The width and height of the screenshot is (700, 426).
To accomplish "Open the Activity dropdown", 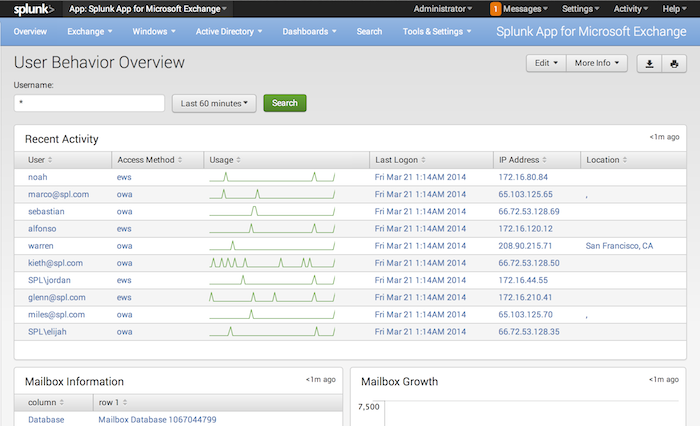I will pos(630,9).
